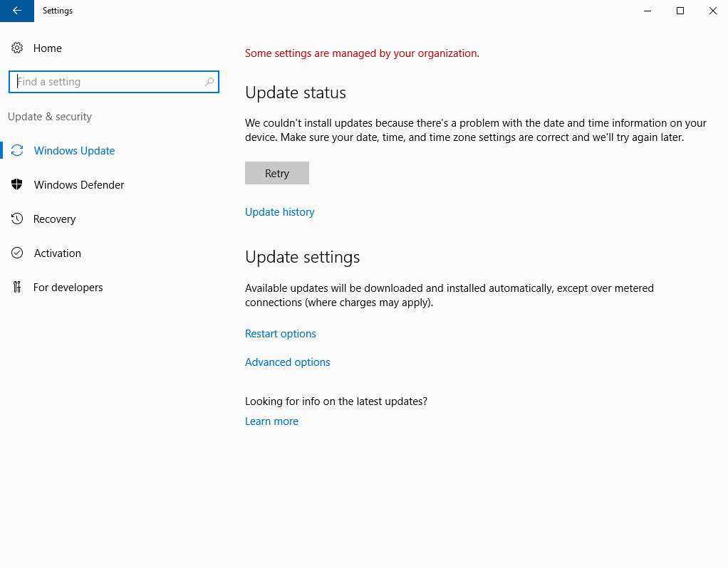Follow the Learn more link
Viewport: 728px width, 568px height.
click(x=271, y=421)
